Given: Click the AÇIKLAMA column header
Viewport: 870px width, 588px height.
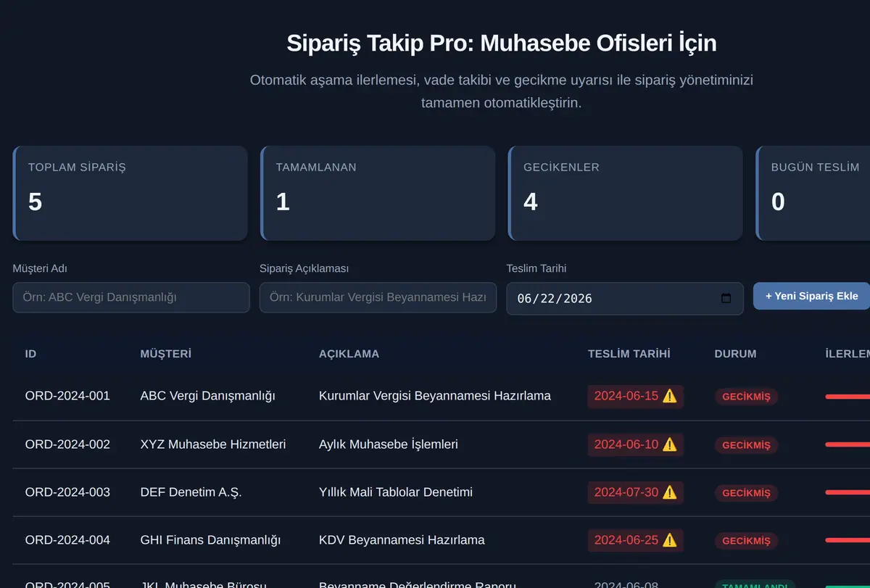Looking at the screenshot, I should click(x=349, y=354).
